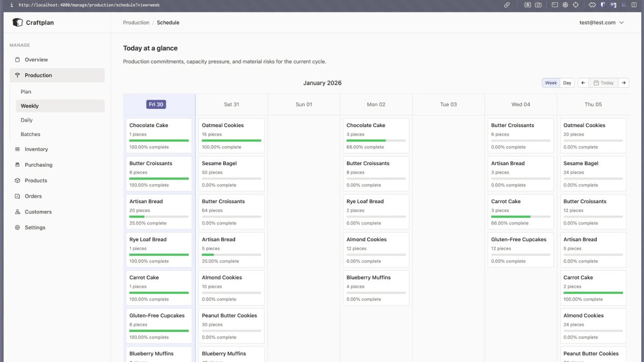Open Settings from the sidebar
This screenshot has height=362, width=644.
tap(34, 227)
